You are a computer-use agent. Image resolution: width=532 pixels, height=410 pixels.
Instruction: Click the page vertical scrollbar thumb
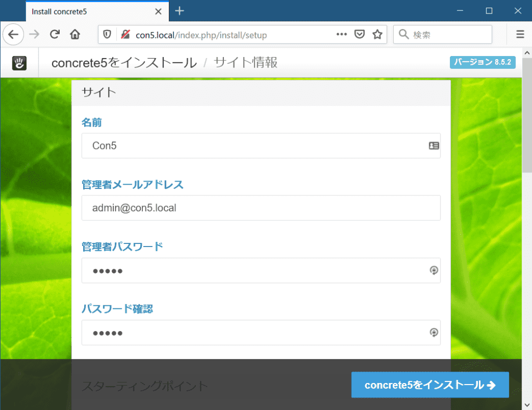click(527, 115)
